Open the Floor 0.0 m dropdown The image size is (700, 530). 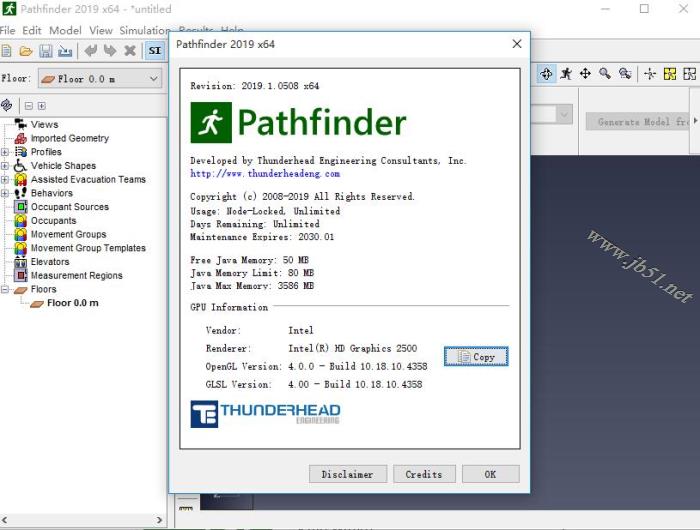pyautogui.click(x=100, y=79)
